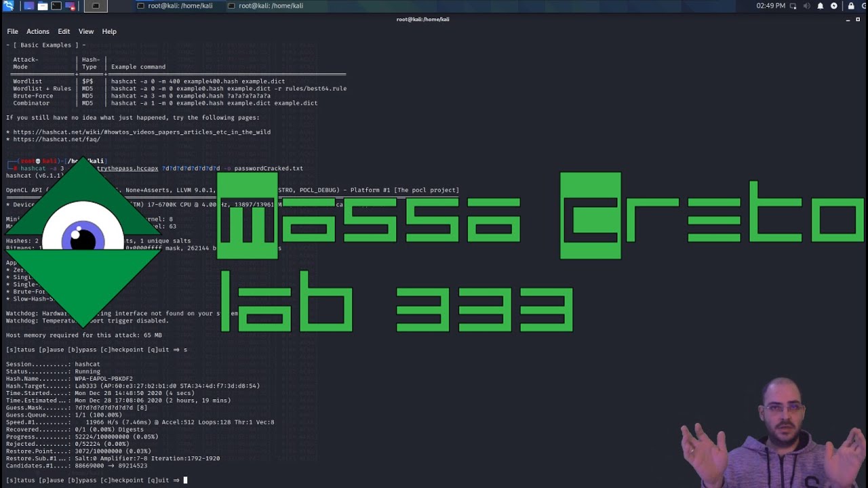Click the https://hashcat.net/faq/ URL
This screenshot has width=868, height=488.
click(56, 140)
